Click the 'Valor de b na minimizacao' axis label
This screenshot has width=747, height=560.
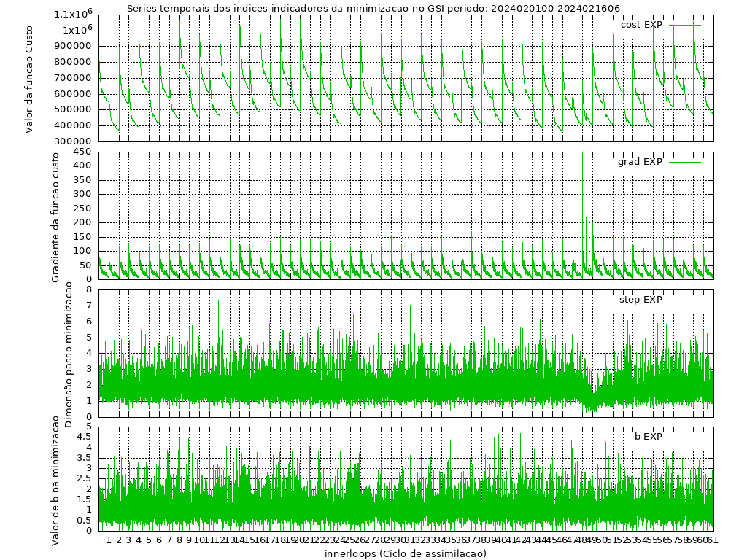pyautogui.click(x=56, y=480)
